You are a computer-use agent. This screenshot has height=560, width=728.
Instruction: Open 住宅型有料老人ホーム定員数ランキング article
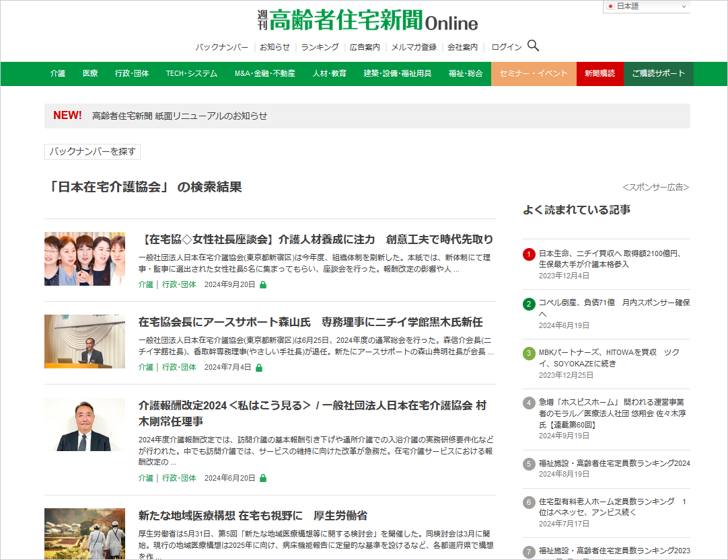click(612, 507)
